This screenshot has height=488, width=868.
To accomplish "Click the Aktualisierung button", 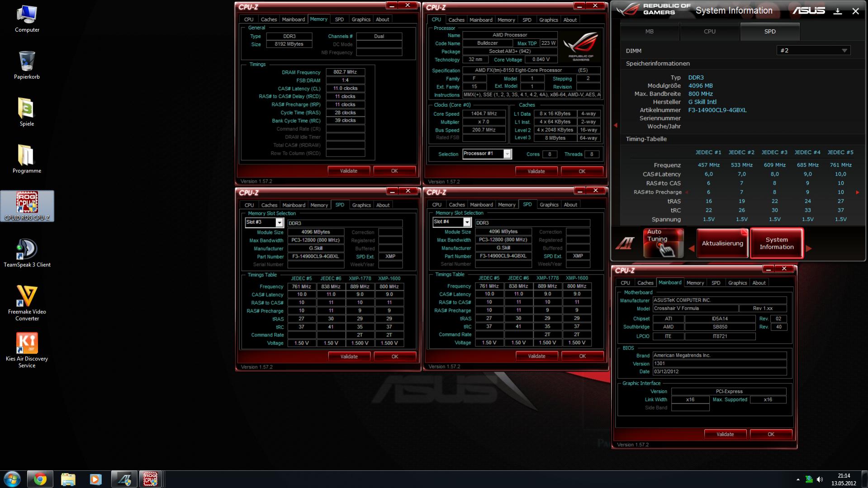I will click(722, 244).
